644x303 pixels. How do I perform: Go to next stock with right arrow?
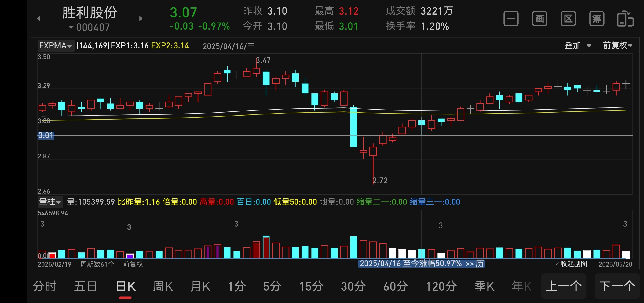(x=141, y=19)
